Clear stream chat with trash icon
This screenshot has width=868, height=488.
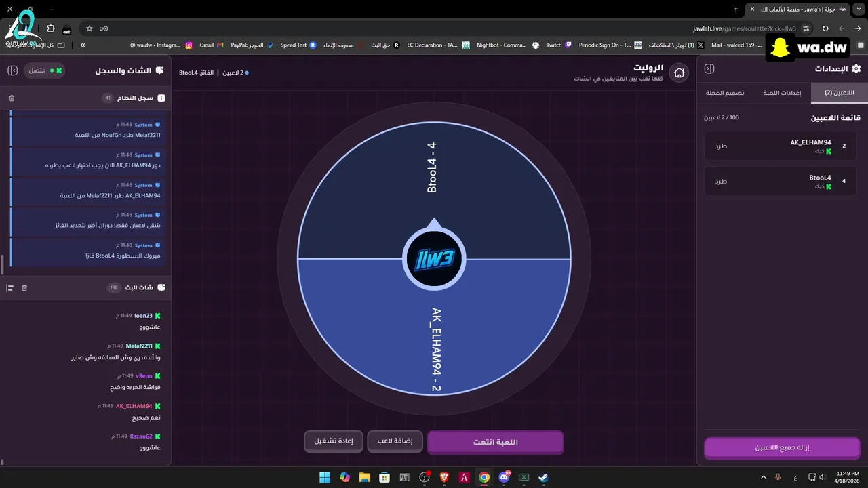click(x=24, y=288)
